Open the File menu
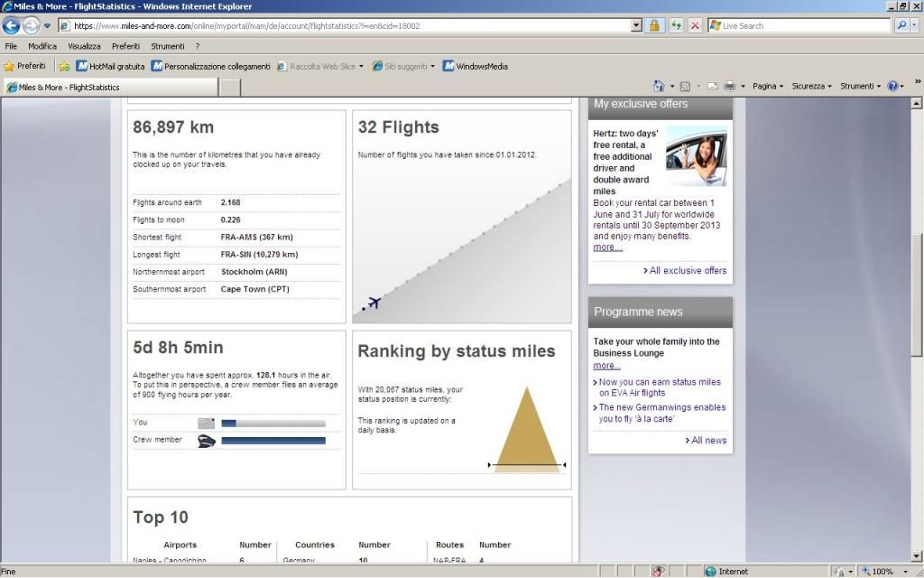Viewport: 924px width, 578px height. click(11, 46)
